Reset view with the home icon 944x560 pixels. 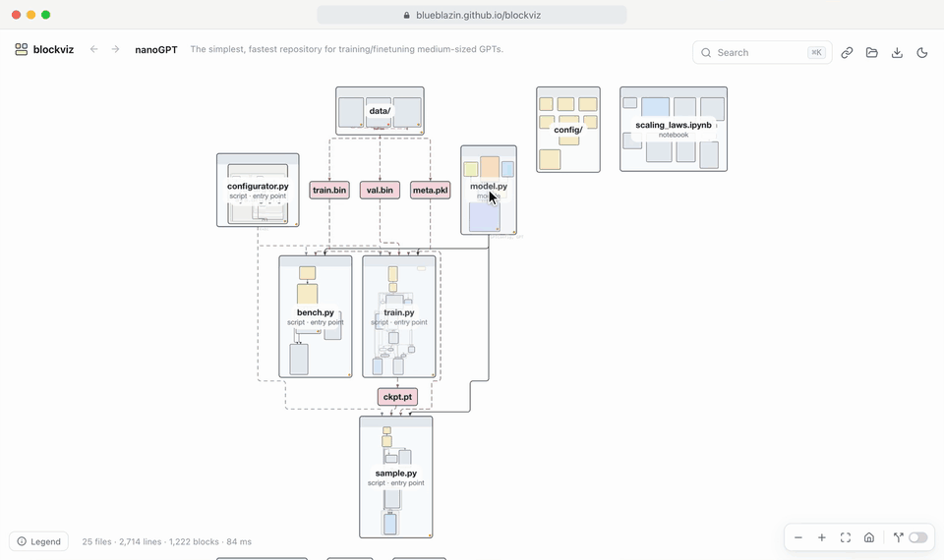(x=868, y=537)
